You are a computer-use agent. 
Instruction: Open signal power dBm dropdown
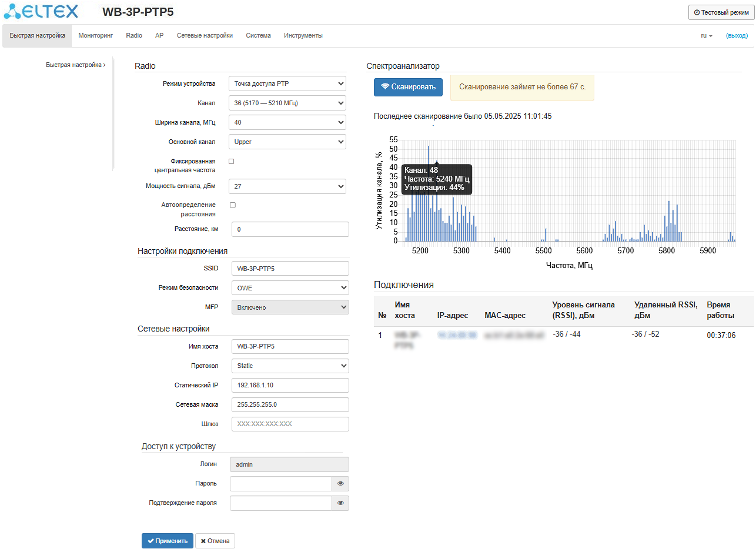click(x=287, y=186)
